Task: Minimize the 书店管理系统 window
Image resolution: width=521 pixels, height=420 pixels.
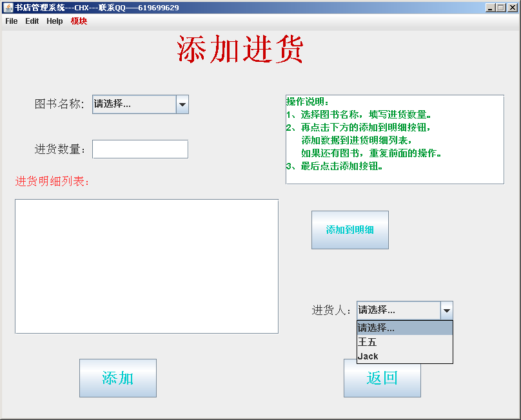Action: point(490,7)
